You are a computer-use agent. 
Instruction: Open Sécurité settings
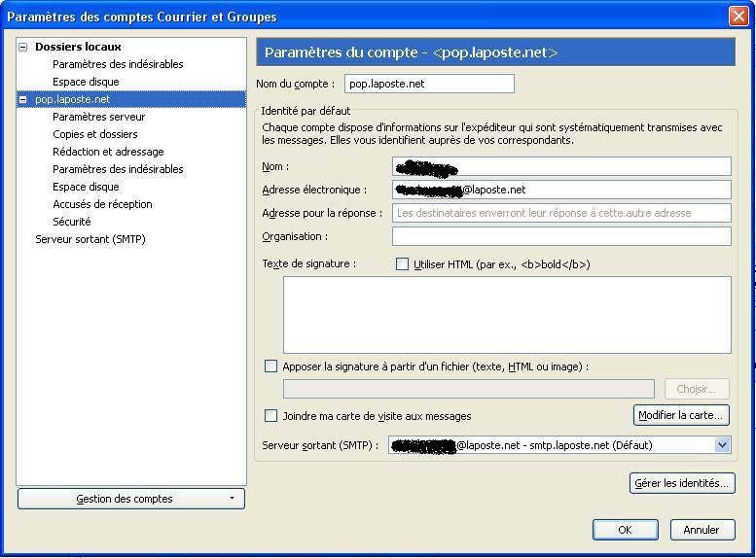click(71, 222)
